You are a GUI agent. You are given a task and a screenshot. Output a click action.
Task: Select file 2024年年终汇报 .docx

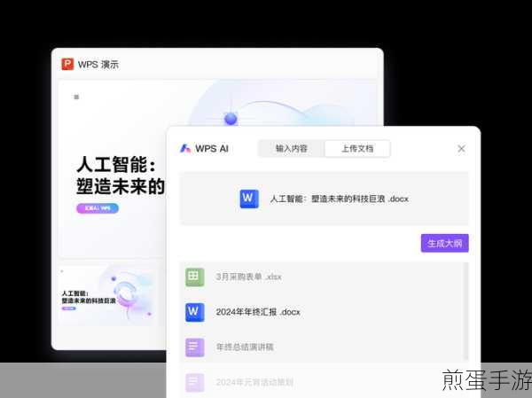(258, 312)
